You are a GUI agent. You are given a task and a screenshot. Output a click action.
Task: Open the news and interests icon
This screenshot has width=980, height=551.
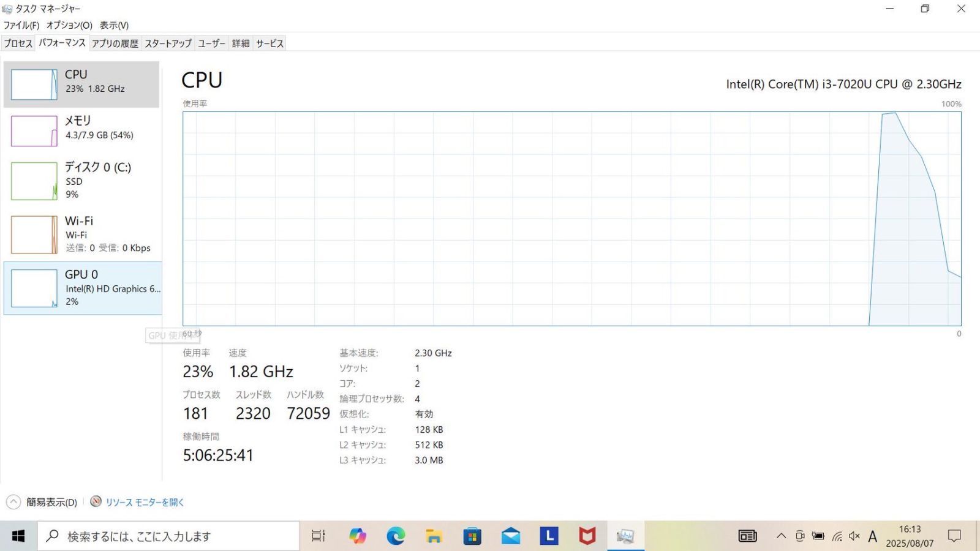point(747,536)
